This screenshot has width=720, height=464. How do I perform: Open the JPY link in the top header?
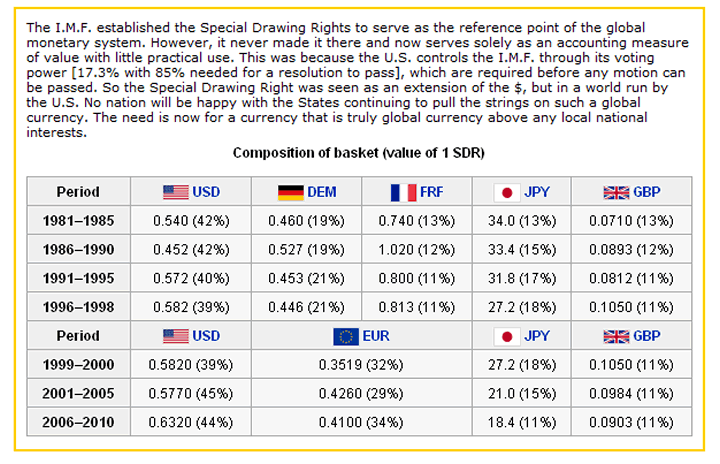tap(537, 192)
